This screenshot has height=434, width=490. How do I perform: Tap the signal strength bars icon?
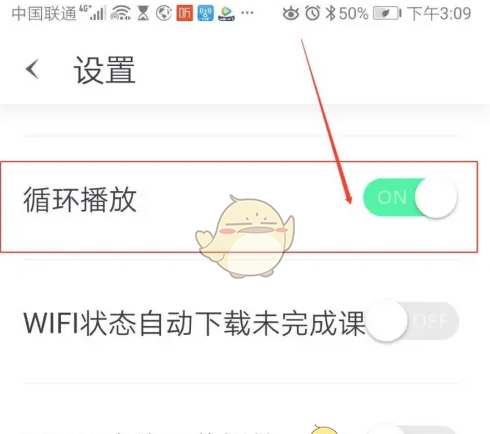tap(97, 13)
